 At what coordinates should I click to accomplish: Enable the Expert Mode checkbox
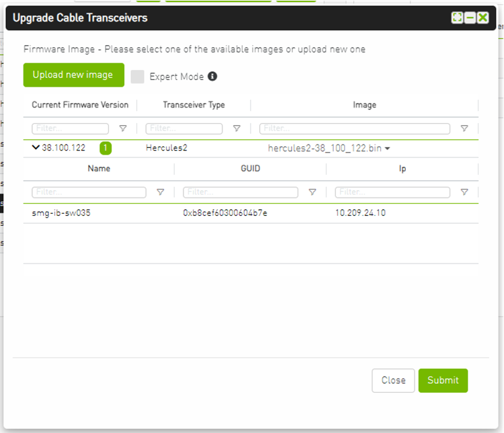(x=138, y=77)
